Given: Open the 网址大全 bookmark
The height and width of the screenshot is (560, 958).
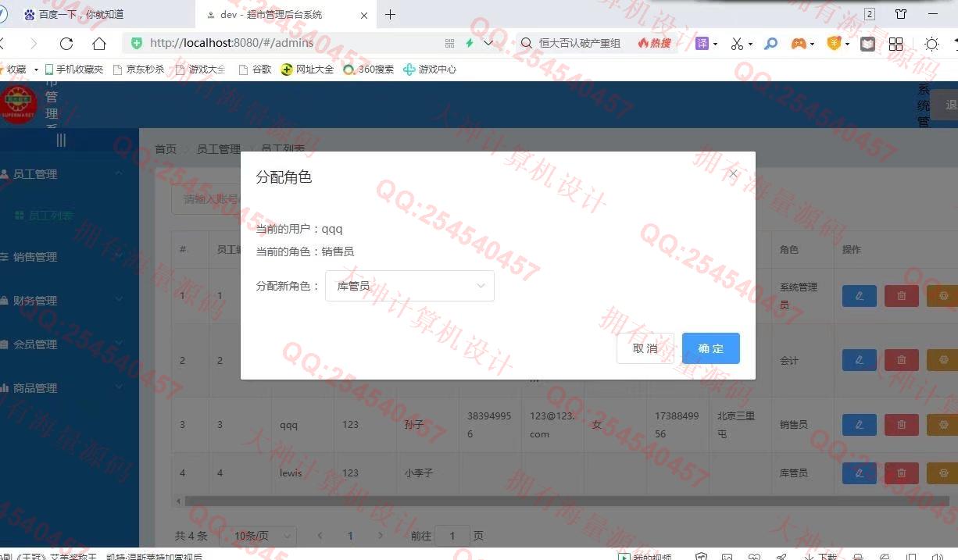Looking at the screenshot, I should tap(307, 70).
